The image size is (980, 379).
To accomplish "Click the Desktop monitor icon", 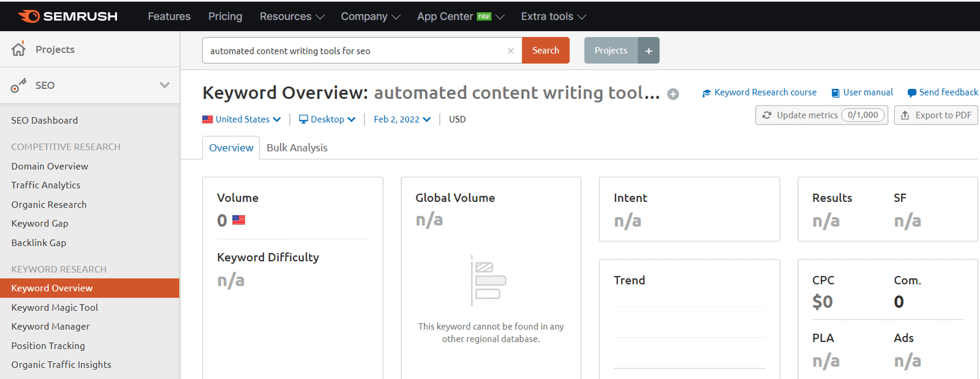I will [303, 120].
